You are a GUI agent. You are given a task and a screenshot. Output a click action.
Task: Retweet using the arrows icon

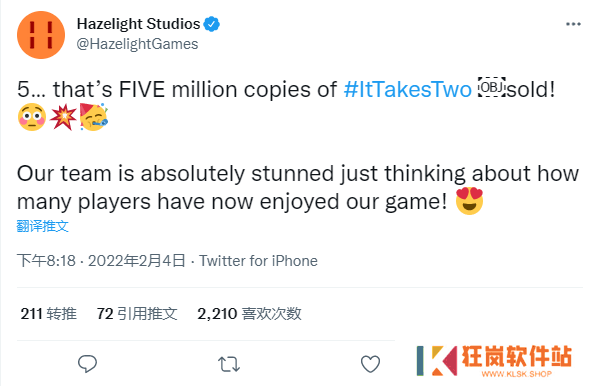coord(229,364)
